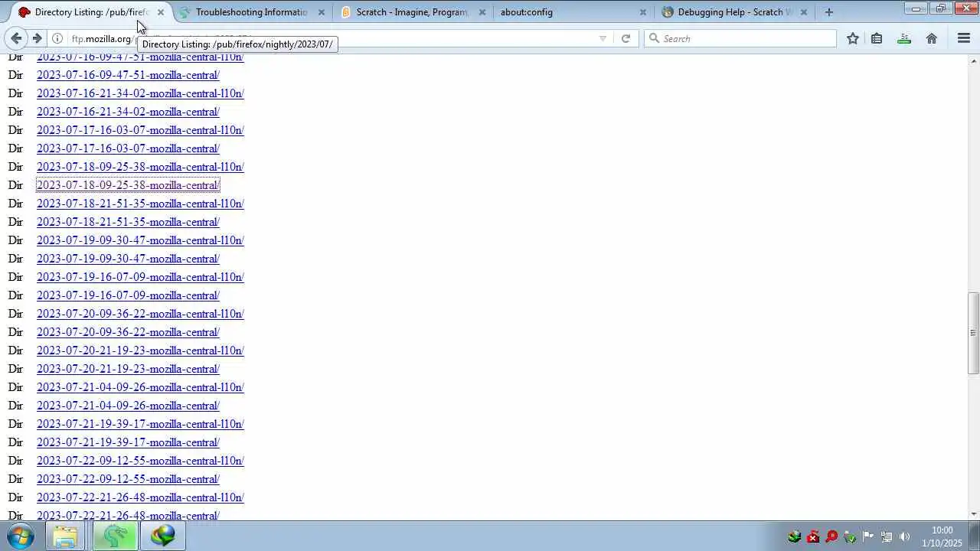Open 2023-07-20-09-36-22-mozilla-central/ directory

[128, 332]
